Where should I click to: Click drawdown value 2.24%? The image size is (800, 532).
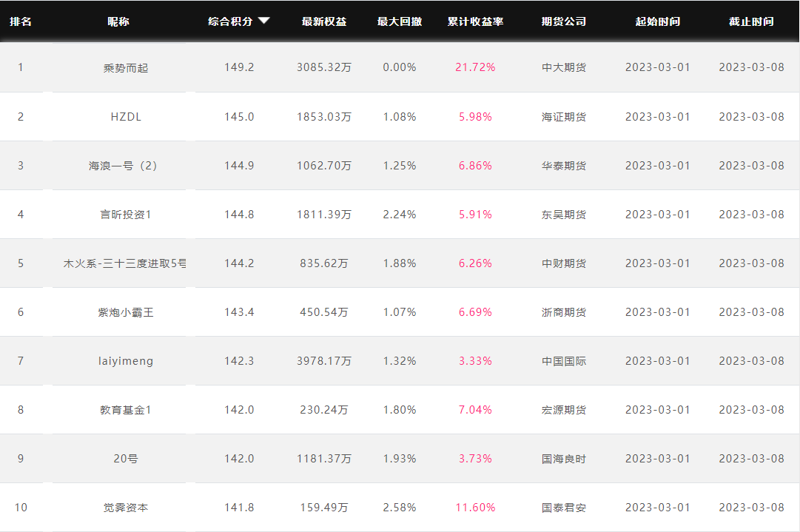(x=400, y=215)
